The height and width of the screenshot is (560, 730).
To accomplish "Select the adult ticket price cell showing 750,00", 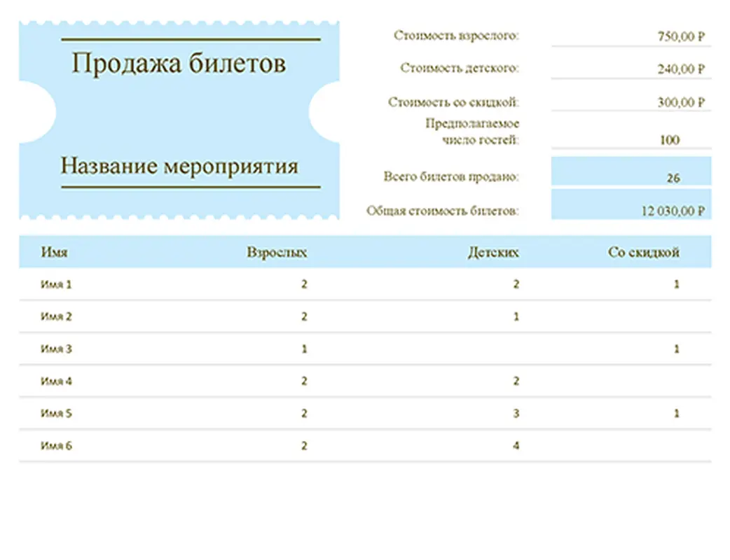I will (x=675, y=36).
